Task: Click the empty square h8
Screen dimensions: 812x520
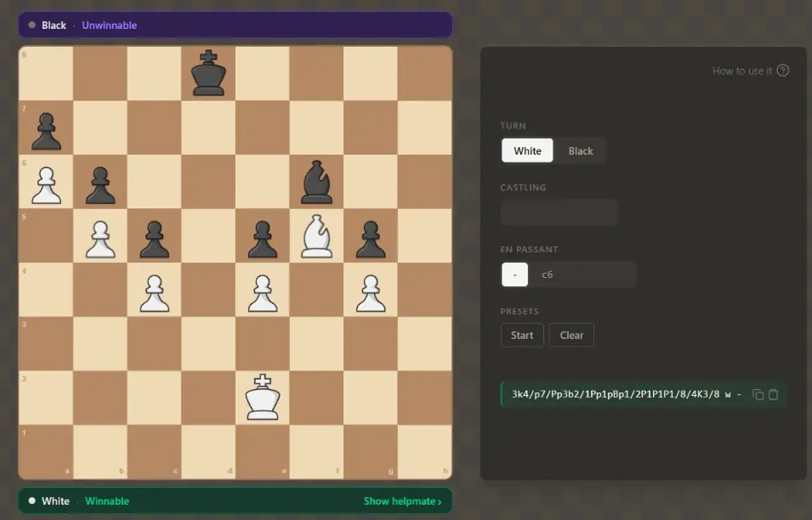Action: [x=424, y=73]
